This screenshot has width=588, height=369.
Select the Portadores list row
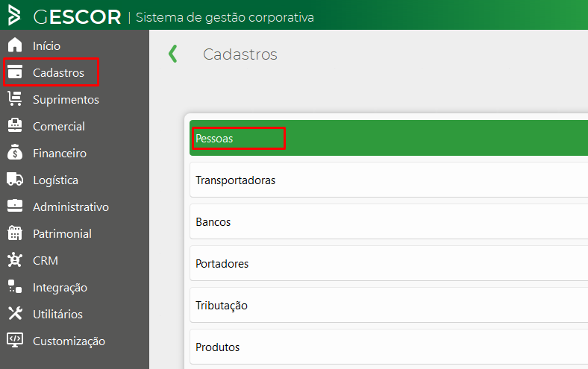[x=389, y=263]
